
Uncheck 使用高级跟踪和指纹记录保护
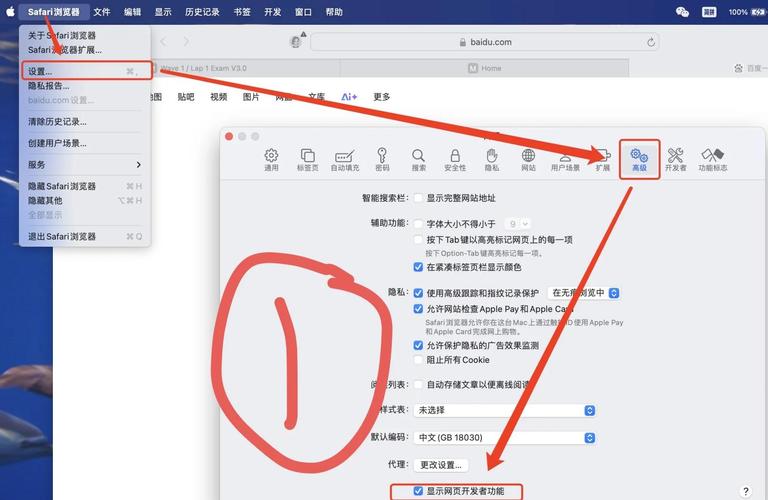pos(418,293)
